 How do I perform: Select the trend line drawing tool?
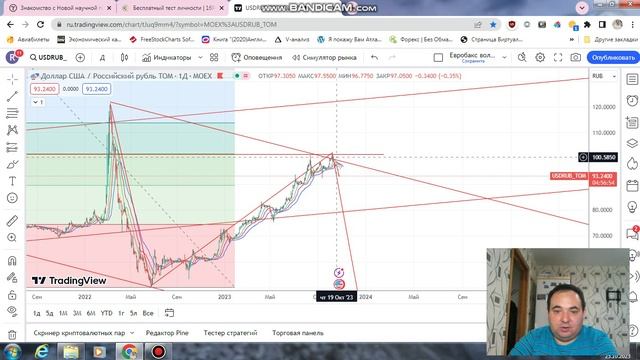(x=12, y=96)
